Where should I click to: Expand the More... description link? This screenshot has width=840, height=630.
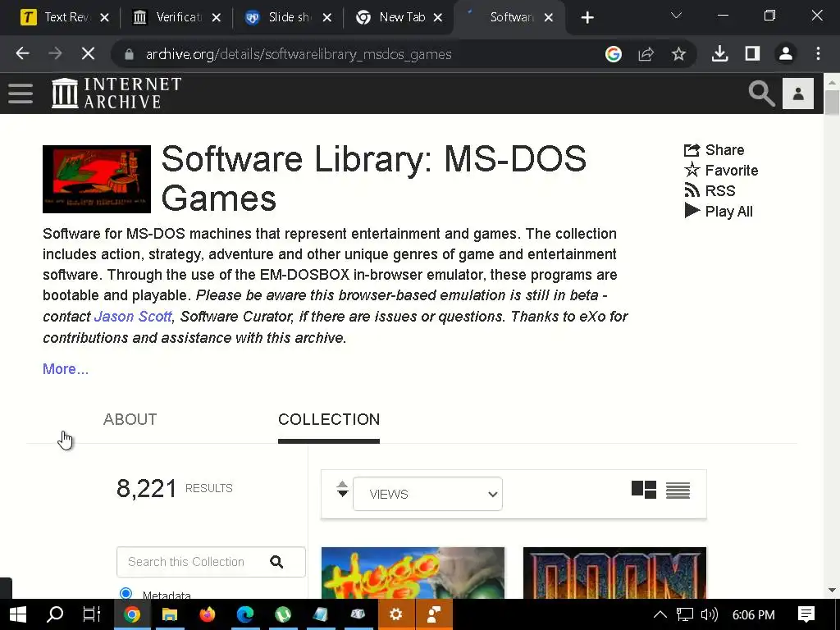(66, 369)
